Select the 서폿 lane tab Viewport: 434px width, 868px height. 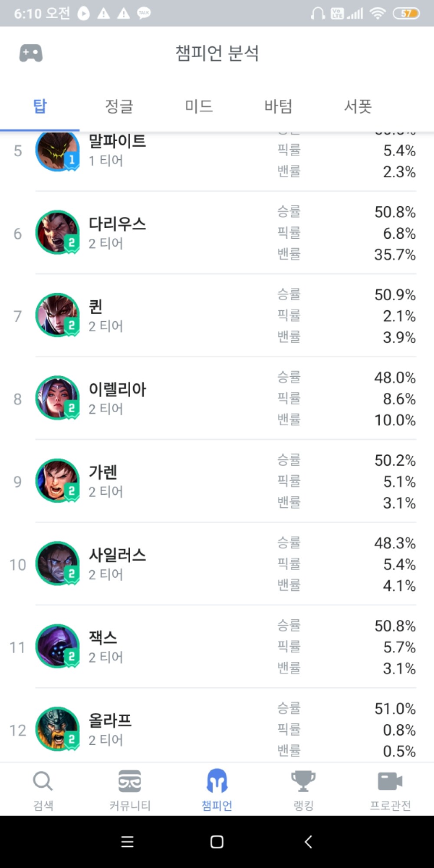(x=358, y=106)
